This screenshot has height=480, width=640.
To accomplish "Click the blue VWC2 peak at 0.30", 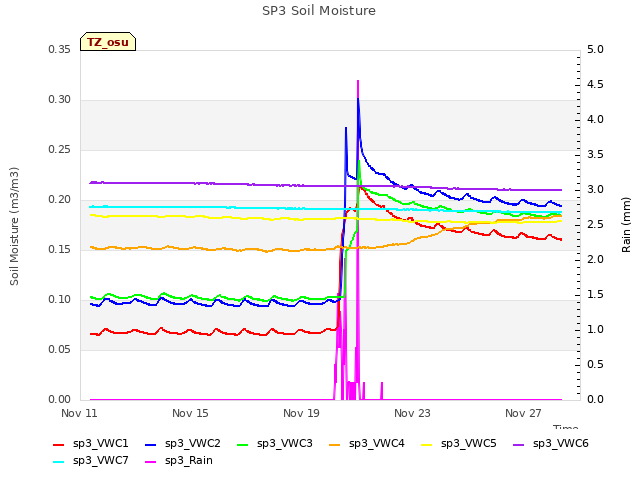I will [x=358, y=100].
